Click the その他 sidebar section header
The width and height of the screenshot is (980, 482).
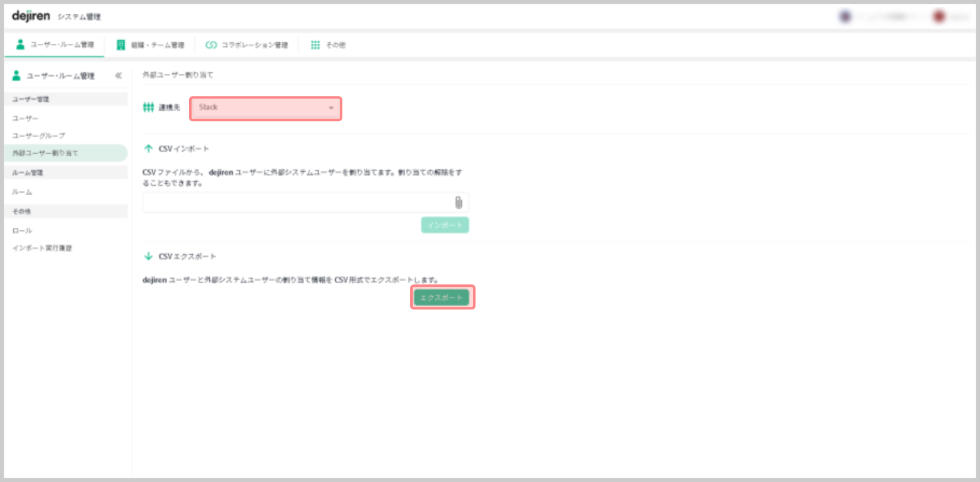[x=66, y=212]
